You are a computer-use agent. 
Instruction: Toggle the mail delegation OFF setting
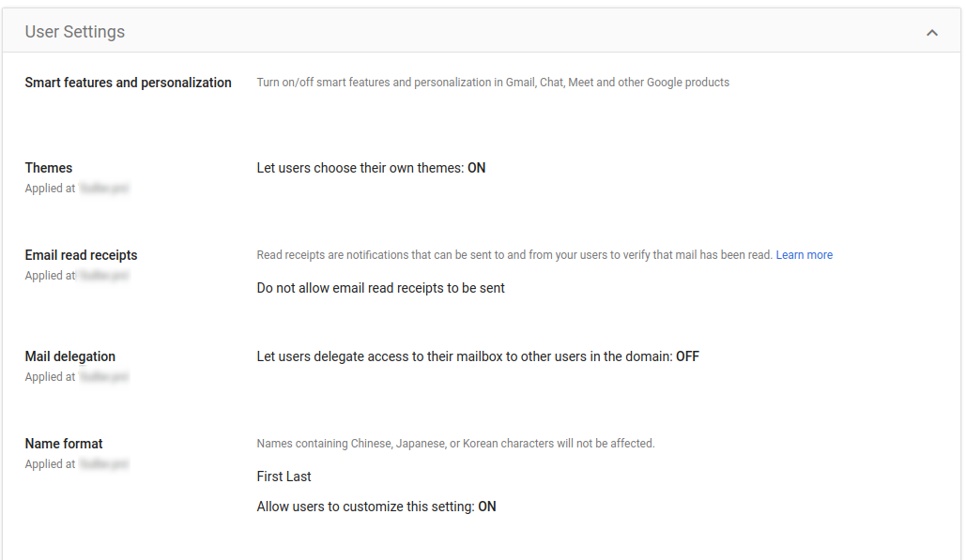pyautogui.click(x=477, y=356)
